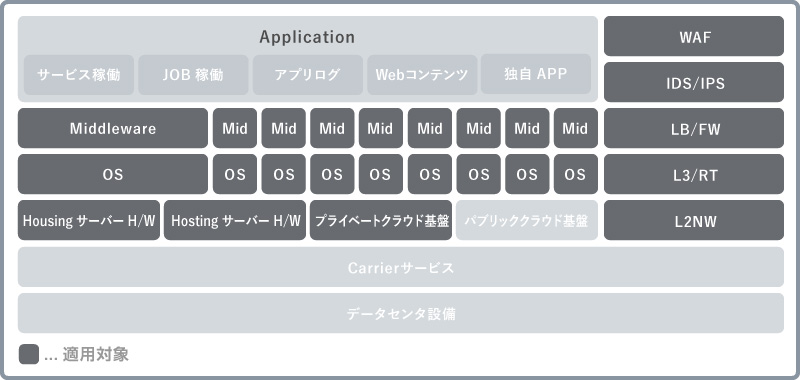Click the LB/FW block
800x380 pixels.
(694, 128)
